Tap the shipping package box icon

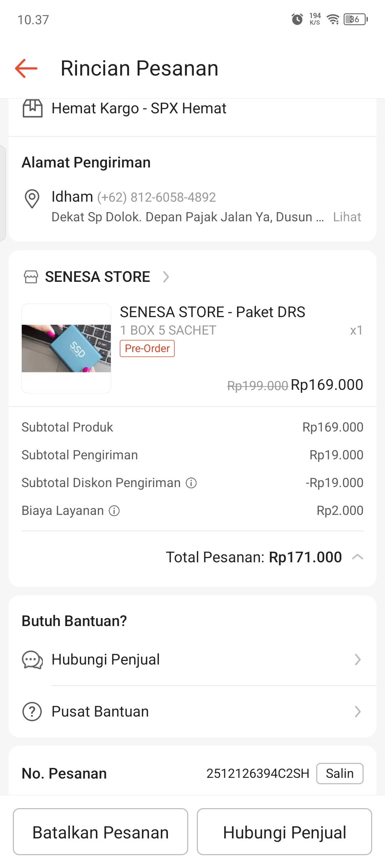(32, 108)
